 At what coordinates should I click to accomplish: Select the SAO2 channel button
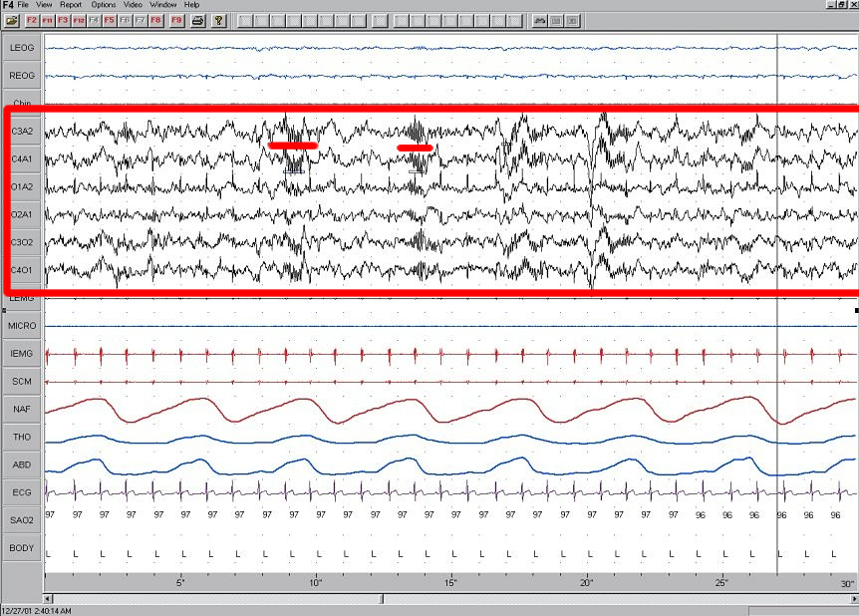(22, 520)
